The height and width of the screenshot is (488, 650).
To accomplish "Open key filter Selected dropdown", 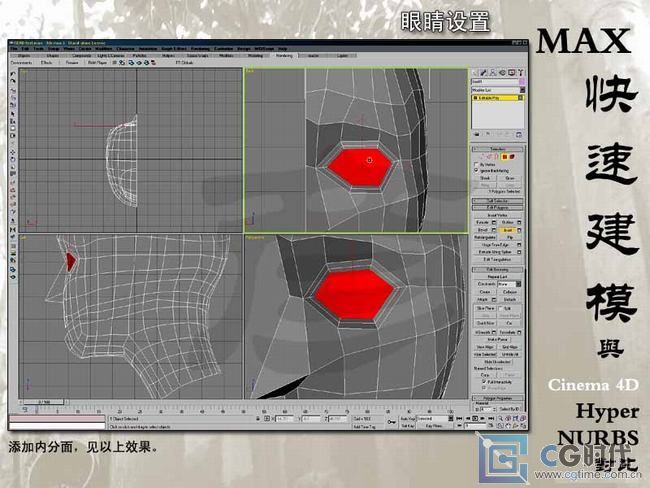I will click(x=434, y=419).
